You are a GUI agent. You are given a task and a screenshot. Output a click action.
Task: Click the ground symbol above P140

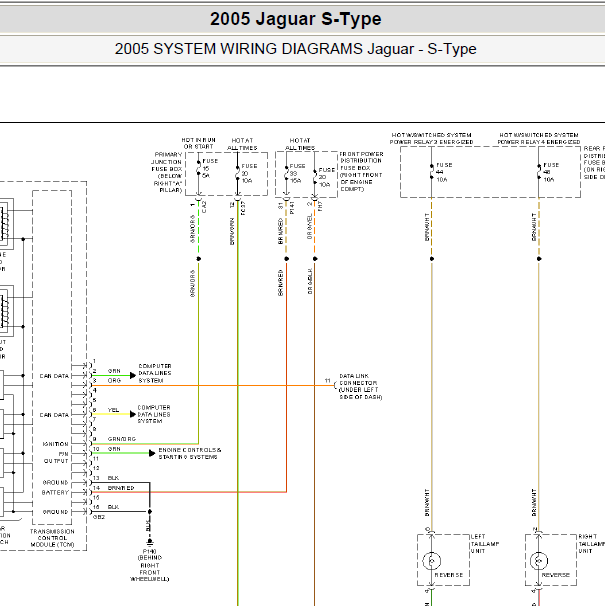150,541
